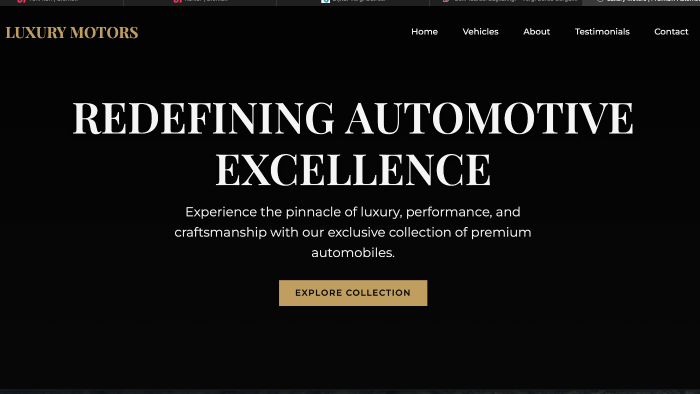The height and width of the screenshot is (394, 700).
Task: Open the Contact nav link
Action: pyautogui.click(x=671, y=32)
